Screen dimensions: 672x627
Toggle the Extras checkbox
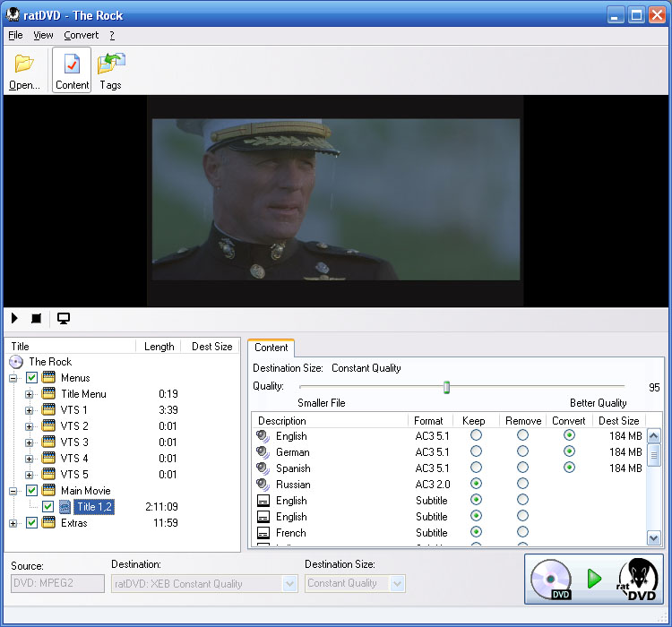click(32, 523)
